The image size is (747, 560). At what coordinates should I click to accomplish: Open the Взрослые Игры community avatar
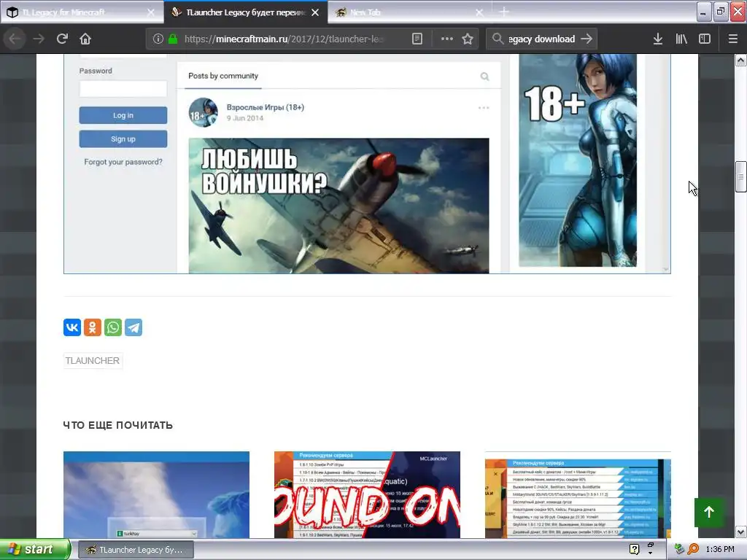click(203, 112)
